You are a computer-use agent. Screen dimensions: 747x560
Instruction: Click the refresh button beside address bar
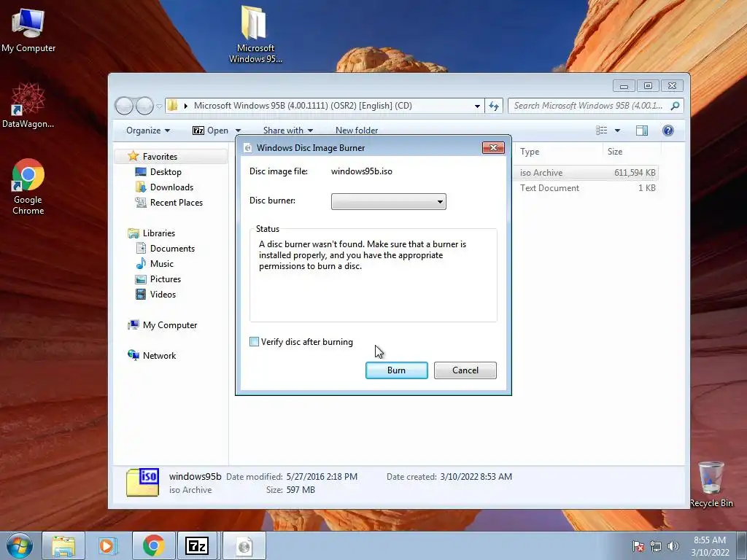494,106
